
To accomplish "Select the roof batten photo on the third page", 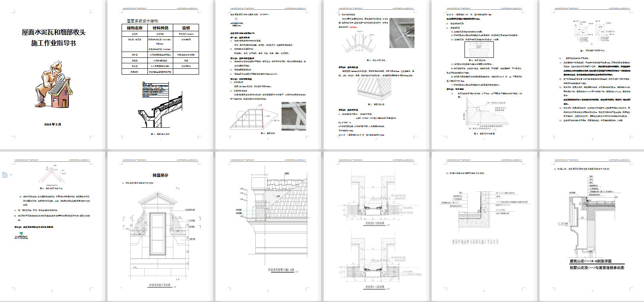I will click(x=293, y=116).
